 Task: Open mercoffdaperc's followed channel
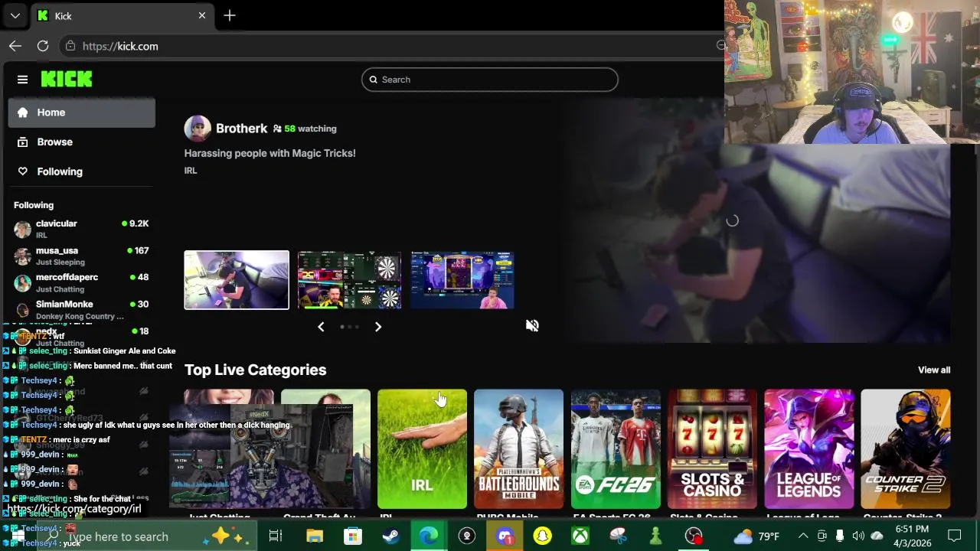pos(82,282)
